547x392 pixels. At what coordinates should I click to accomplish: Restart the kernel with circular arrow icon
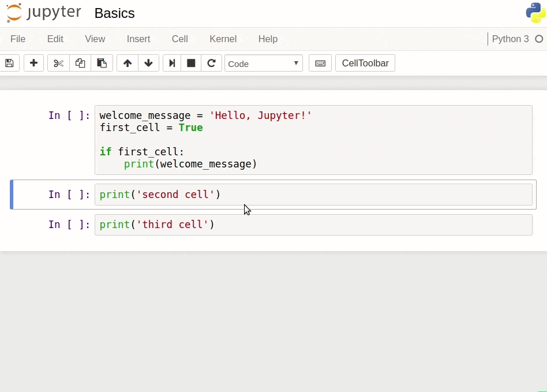click(x=211, y=64)
